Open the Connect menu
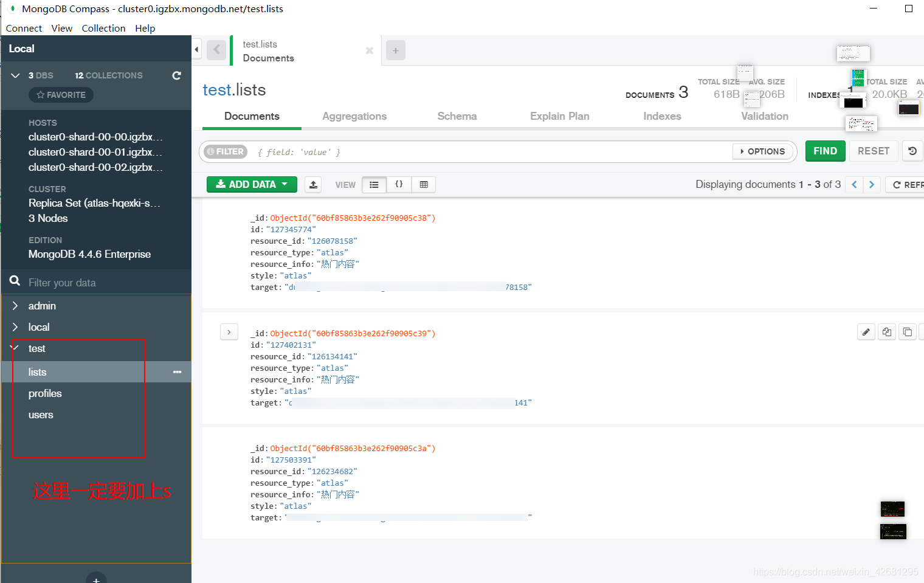Viewport: 924px width, 583px height. 24,28
